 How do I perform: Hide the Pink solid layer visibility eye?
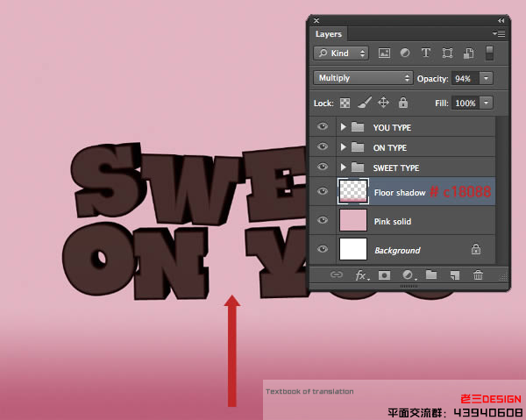coord(323,220)
